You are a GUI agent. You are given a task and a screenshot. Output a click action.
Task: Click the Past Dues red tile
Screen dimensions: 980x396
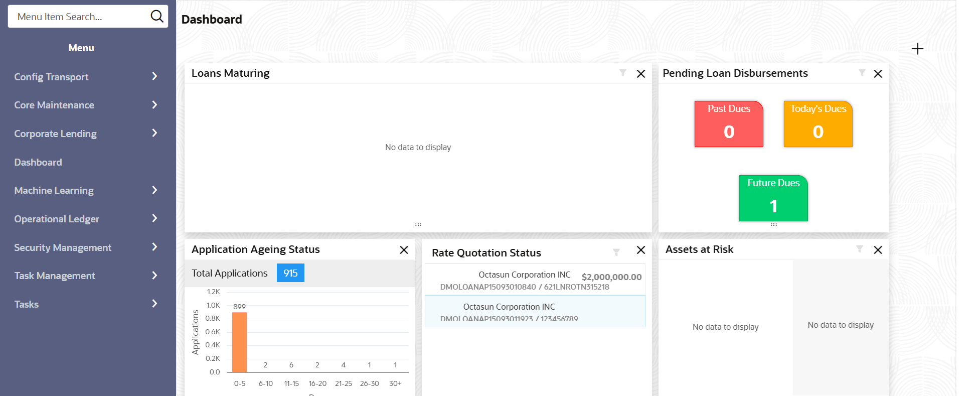(x=729, y=124)
